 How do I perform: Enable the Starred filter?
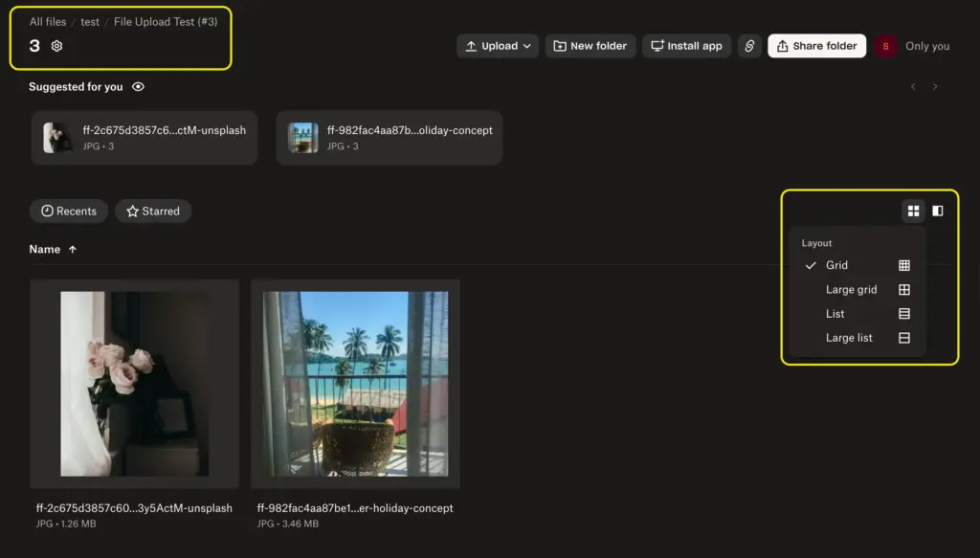coord(153,211)
